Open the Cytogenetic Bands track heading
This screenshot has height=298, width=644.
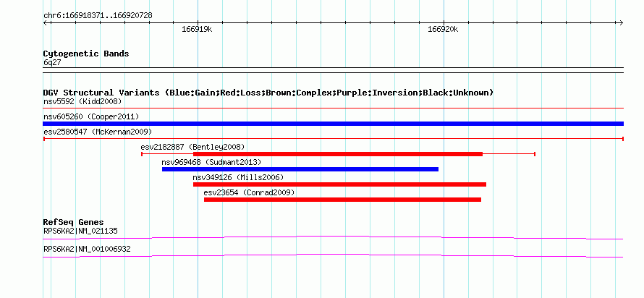pyautogui.click(x=86, y=54)
